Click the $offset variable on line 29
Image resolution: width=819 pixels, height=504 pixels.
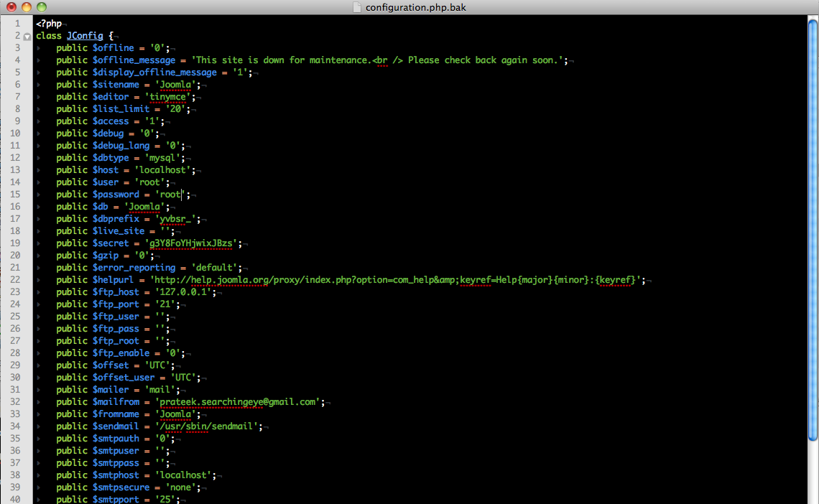point(111,365)
